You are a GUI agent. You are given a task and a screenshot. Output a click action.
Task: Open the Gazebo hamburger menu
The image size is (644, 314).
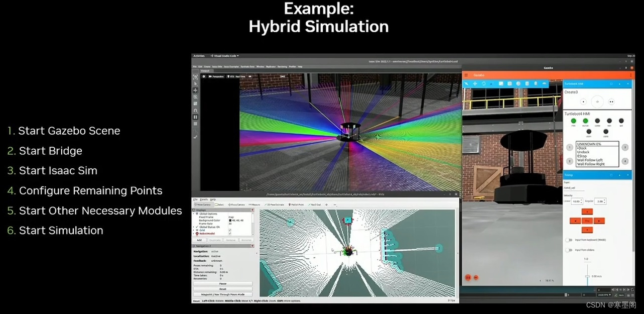coord(466,75)
